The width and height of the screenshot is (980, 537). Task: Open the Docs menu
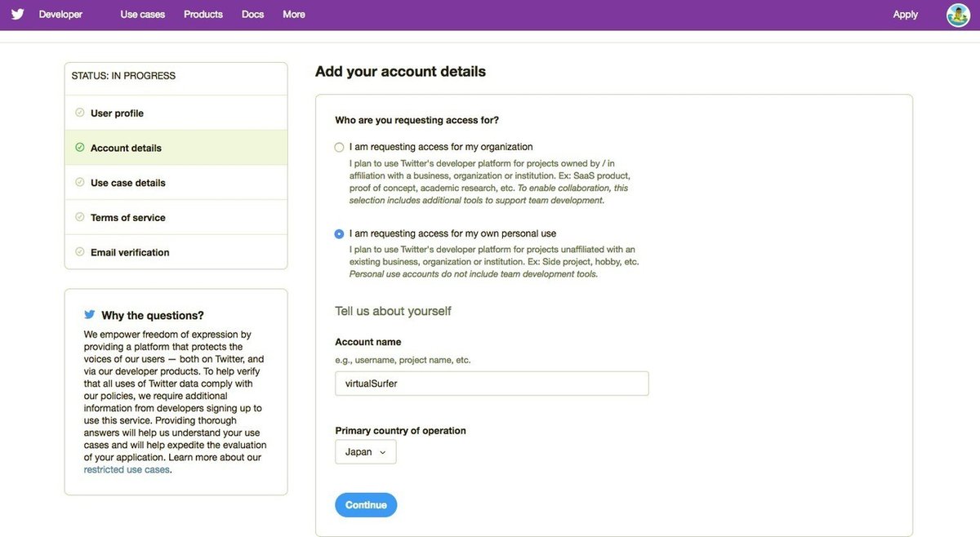[253, 15]
